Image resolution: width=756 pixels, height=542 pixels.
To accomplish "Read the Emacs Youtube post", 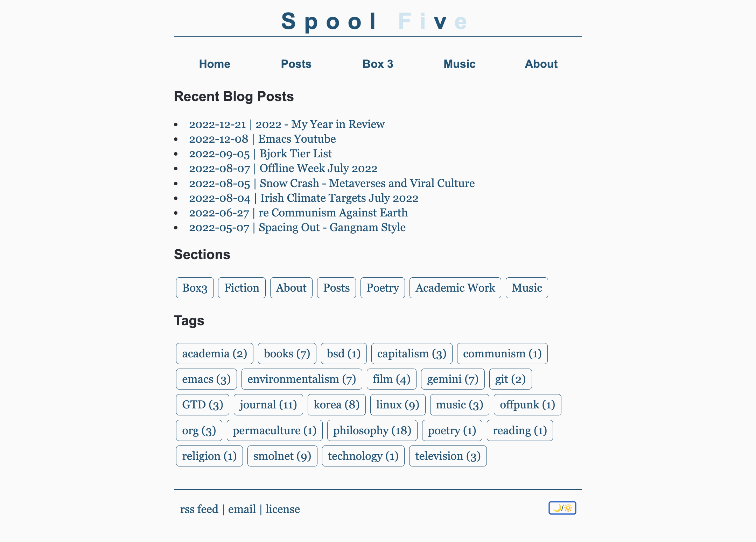I will coord(262,139).
